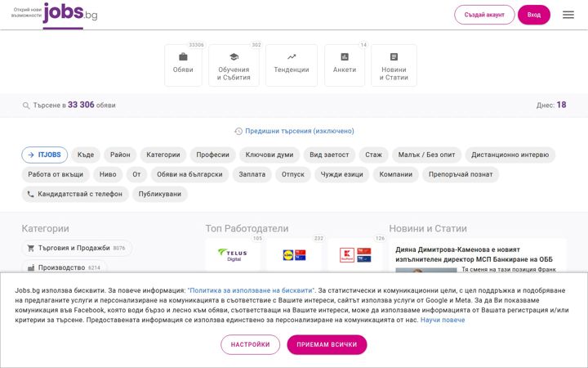Open the Kaufland employer logo tile
The height and width of the screenshot is (368, 588).
(355, 254)
